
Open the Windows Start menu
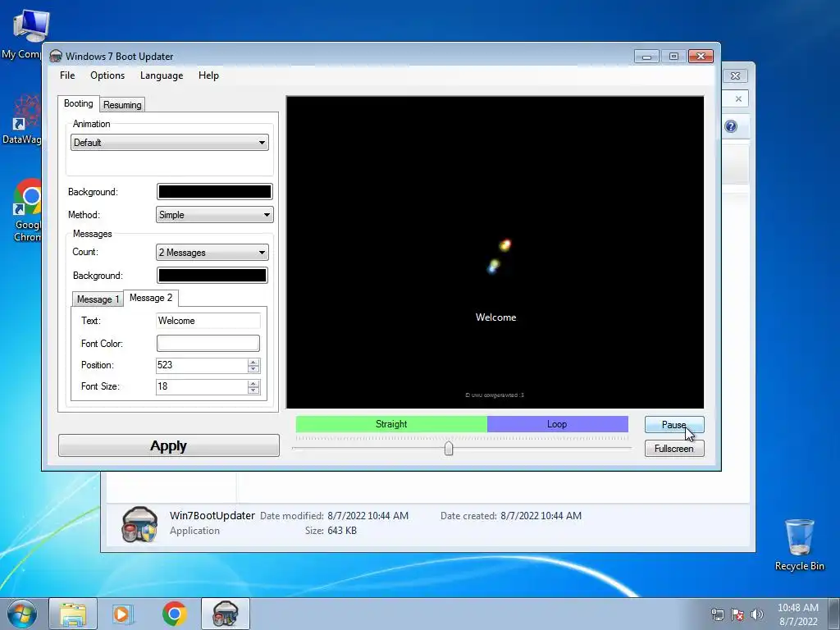coord(22,614)
